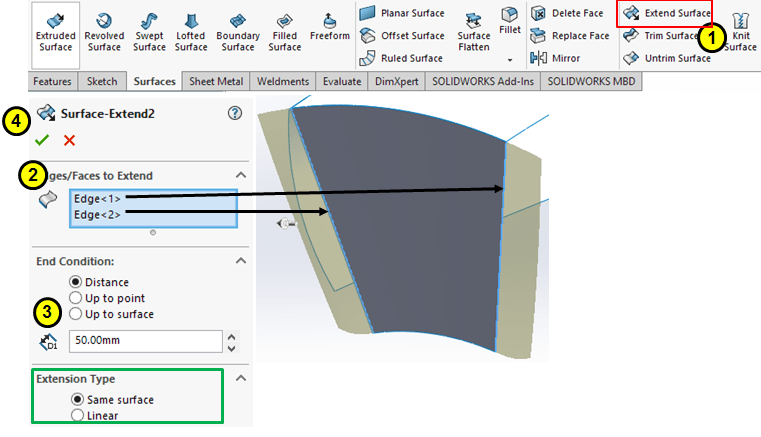Screen dimensions: 761x437
Task: Click the Boundary Surface tool
Action: (238, 31)
